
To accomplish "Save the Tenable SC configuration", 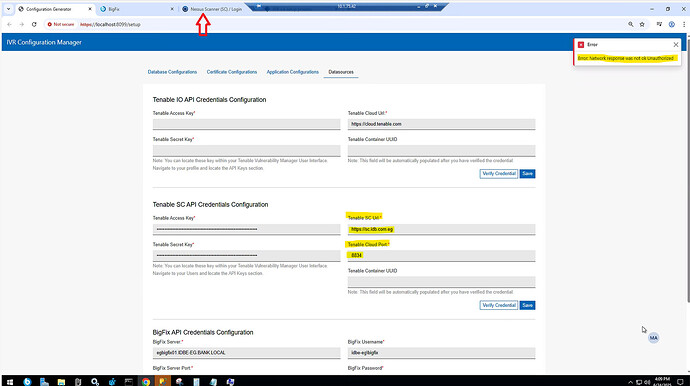I will pos(527,305).
